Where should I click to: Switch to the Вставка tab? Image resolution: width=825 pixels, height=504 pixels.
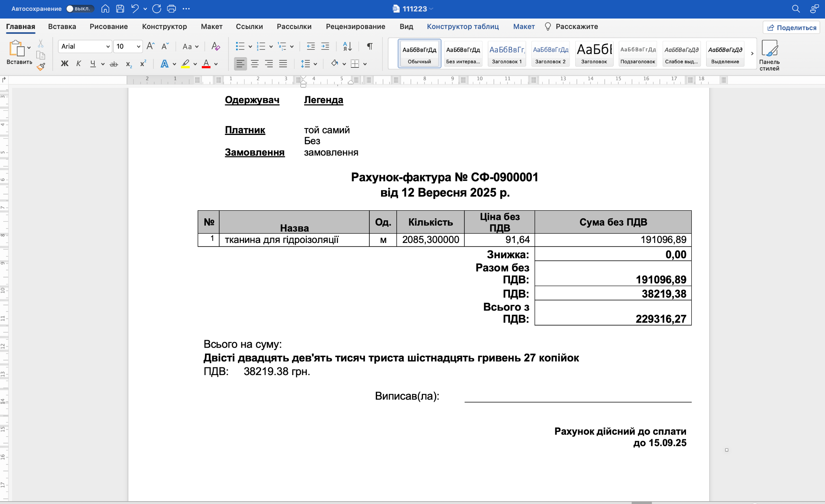[62, 27]
